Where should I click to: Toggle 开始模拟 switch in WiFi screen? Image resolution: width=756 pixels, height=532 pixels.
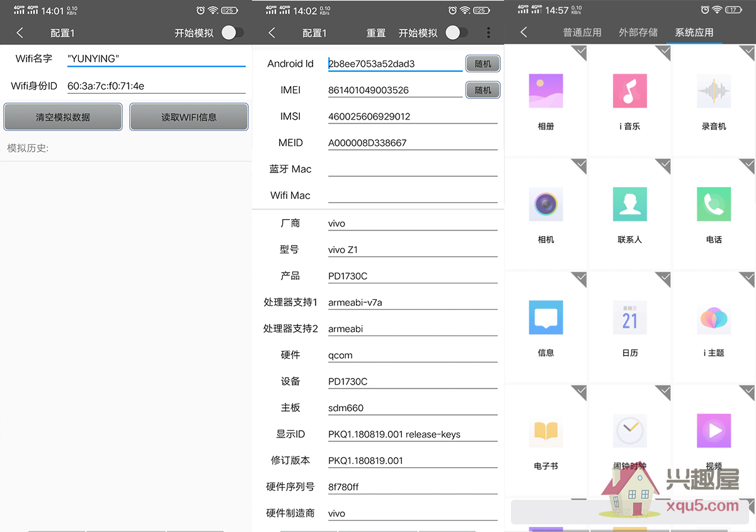coord(232,33)
